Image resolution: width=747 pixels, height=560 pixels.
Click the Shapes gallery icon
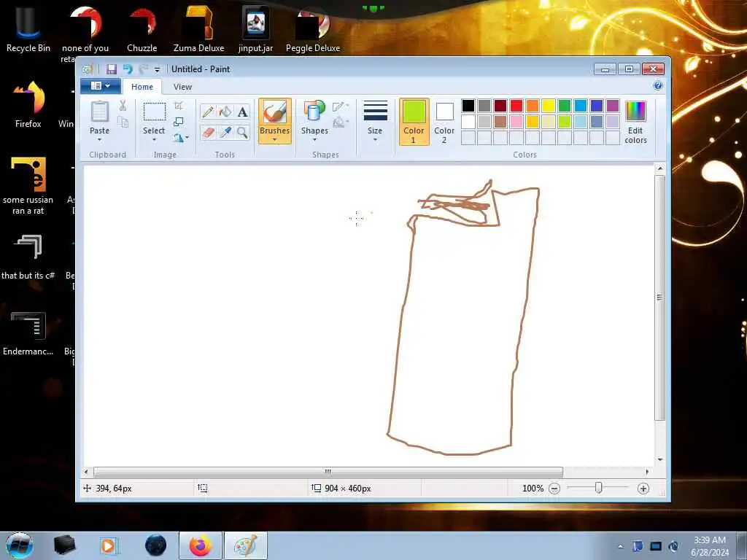coord(314,112)
